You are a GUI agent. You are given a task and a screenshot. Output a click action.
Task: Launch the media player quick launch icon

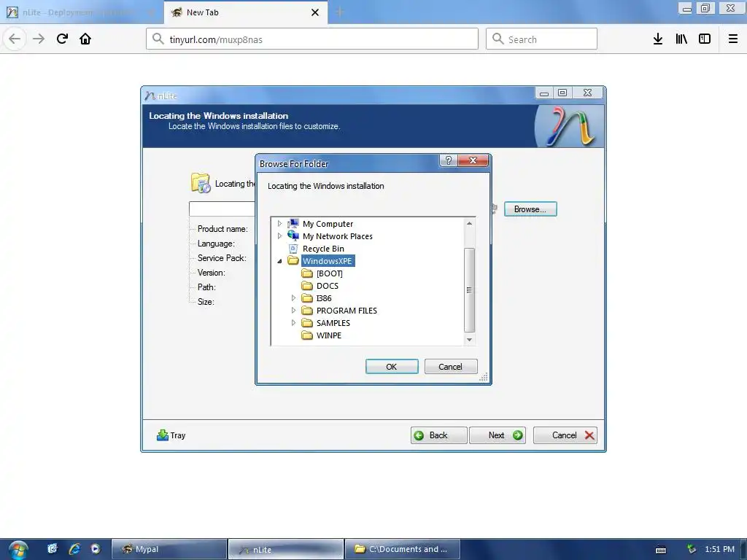(96, 548)
